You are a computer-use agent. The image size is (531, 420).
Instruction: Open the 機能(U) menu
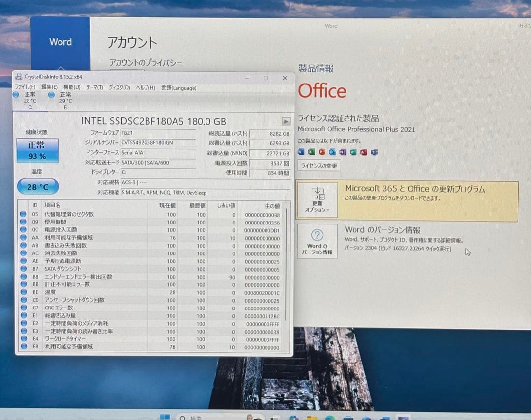pos(72,87)
